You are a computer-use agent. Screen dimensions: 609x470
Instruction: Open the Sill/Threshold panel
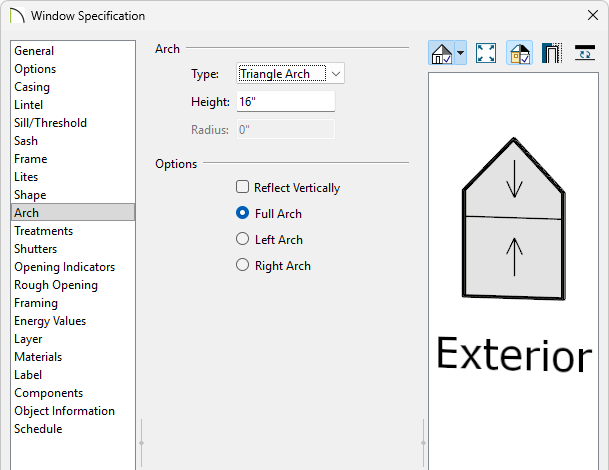[73, 123]
